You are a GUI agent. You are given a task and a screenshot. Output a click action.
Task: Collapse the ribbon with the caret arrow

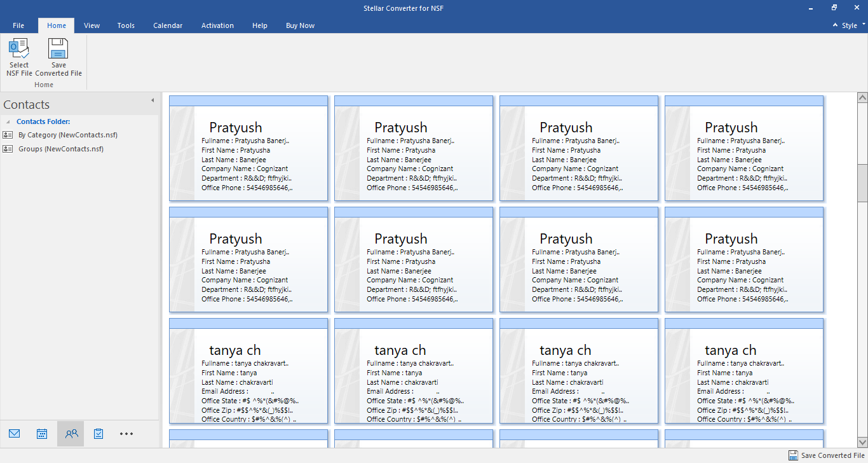(836, 25)
